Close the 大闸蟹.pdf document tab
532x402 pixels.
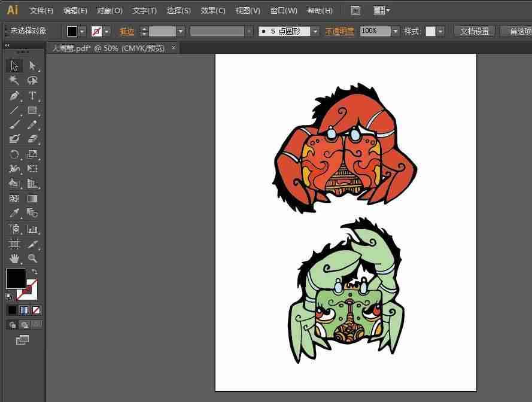click(x=174, y=47)
